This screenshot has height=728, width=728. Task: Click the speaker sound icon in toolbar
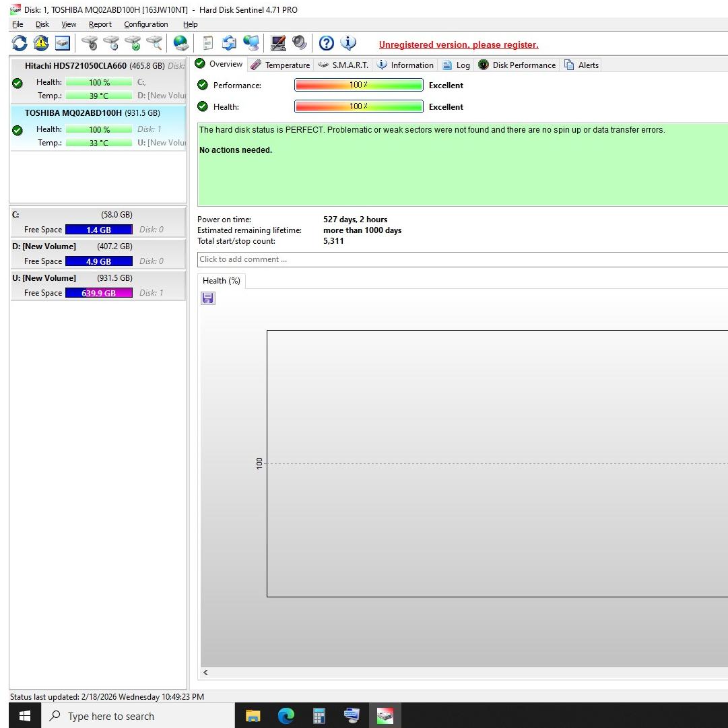[300, 43]
